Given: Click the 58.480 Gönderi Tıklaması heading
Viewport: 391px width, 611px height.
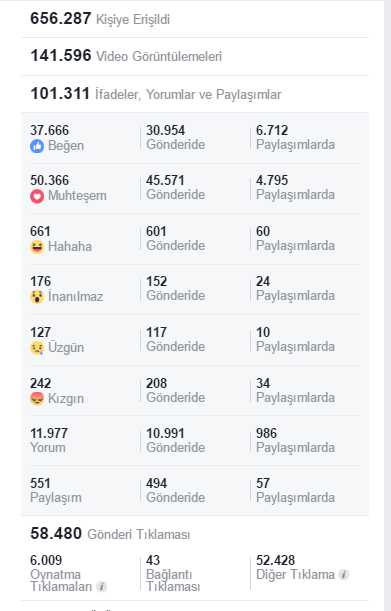Looking at the screenshot, I should [110, 533].
